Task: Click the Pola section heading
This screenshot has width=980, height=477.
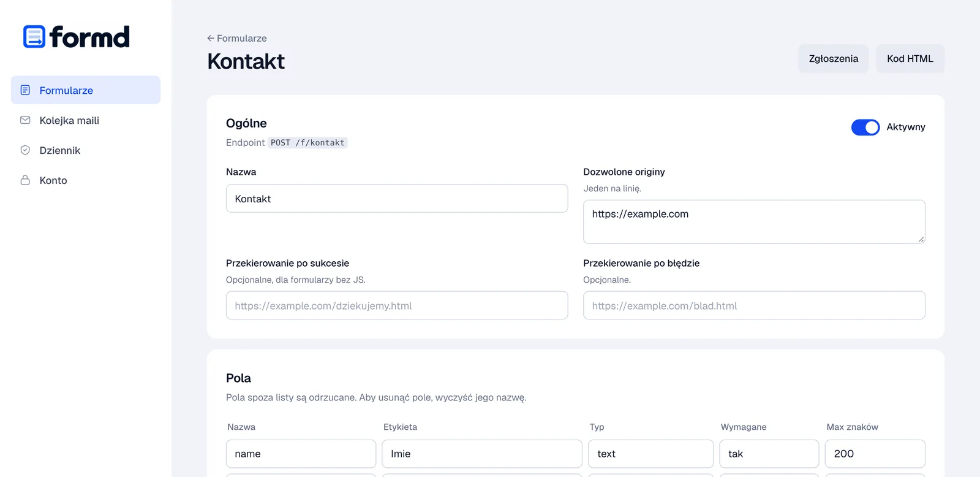Action: [x=238, y=378]
